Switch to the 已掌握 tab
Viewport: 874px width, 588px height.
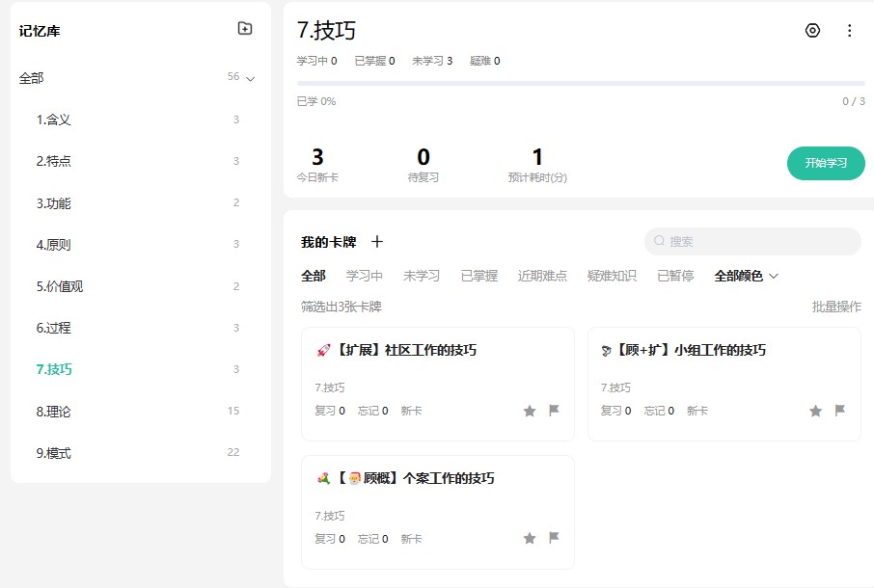tap(479, 276)
